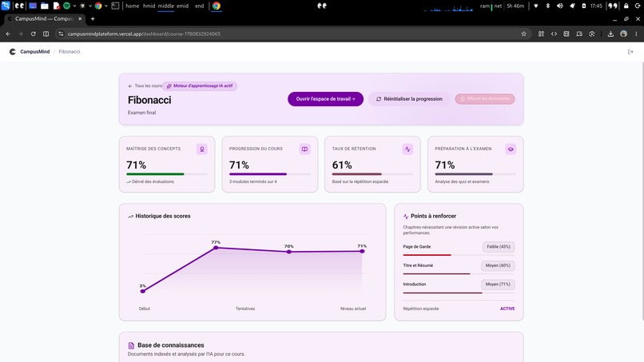644x362 pixels.
Task: Bookmark this page with the star icon
Action: pos(523,34)
